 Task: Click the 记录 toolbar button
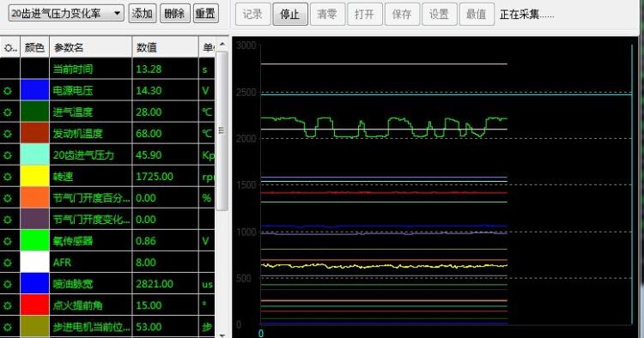(x=252, y=15)
